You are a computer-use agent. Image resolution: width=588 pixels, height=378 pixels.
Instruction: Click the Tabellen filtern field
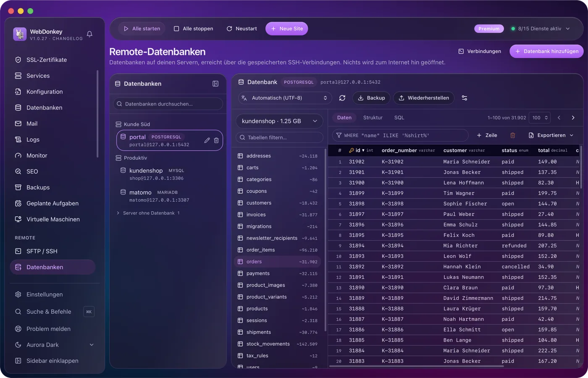[x=279, y=137]
